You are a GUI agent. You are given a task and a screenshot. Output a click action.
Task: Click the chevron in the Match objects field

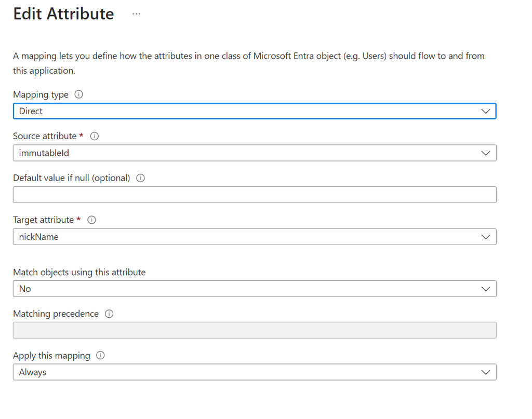pos(486,289)
